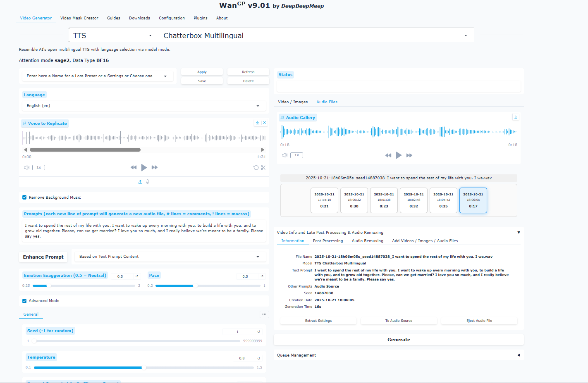Play the Audio Gallery clip
This screenshot has width=588, height=383.
tap(399, 155)
